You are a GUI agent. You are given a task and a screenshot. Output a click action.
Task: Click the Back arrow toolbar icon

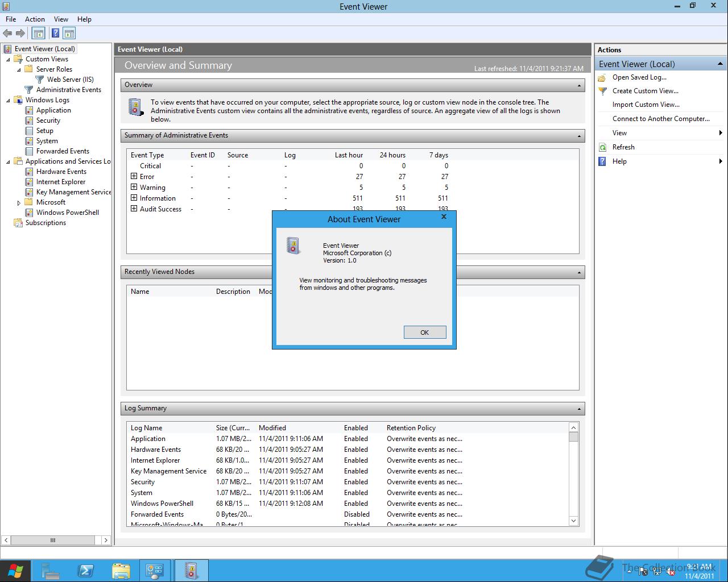click(7, 34)
